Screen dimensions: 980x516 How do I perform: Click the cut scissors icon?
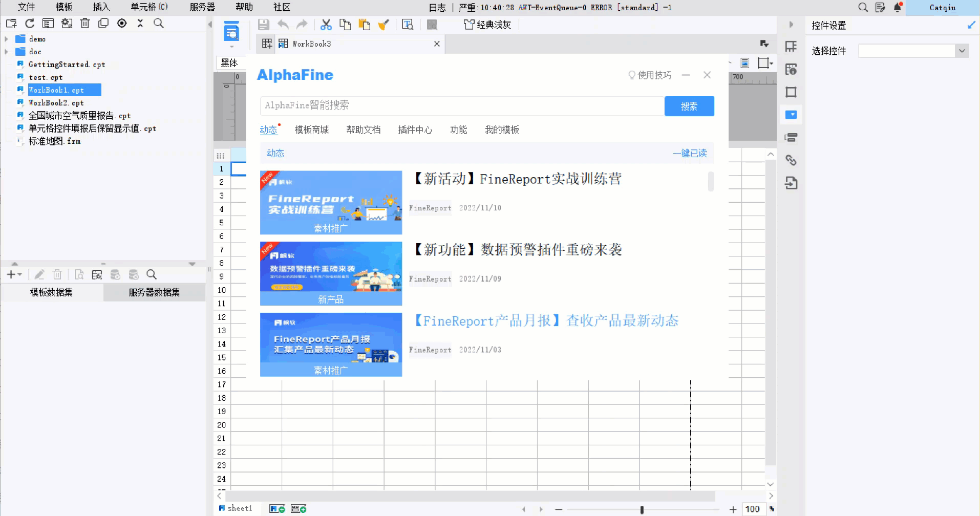326,25
